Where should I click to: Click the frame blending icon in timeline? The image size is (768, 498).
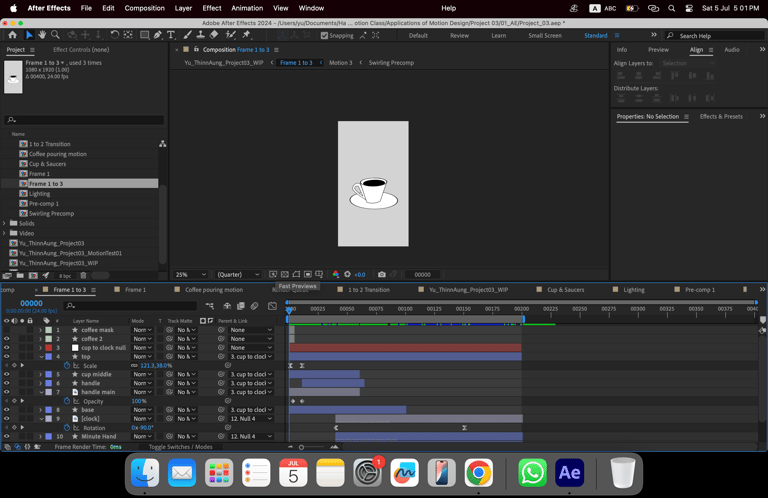pyautogui.click(x=240, y=306)
